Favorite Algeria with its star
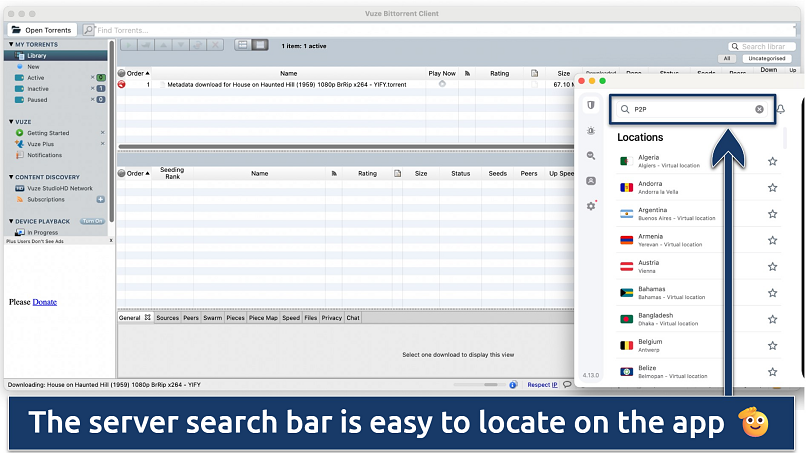Image resolution: width=806 pixels, height=453 pixels. click(772, 161)
